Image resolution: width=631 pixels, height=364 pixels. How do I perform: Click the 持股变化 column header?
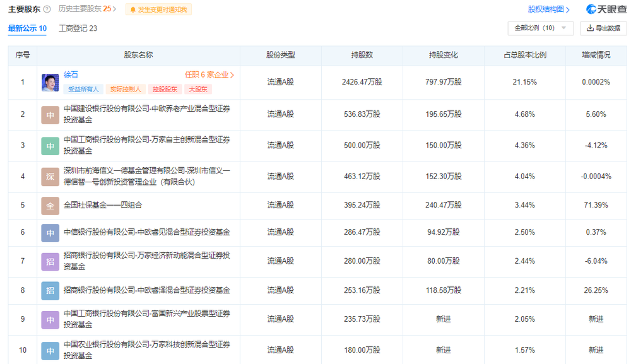point(443,55)
